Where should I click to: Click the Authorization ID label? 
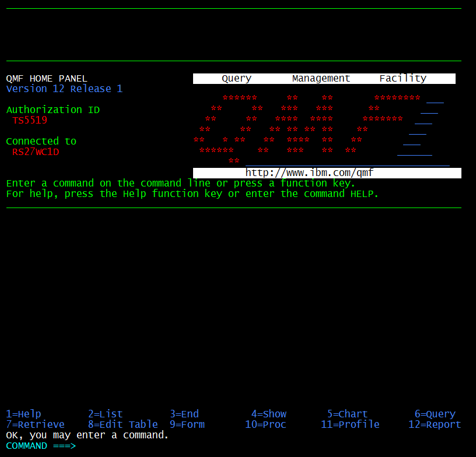(x=53, y=110)
